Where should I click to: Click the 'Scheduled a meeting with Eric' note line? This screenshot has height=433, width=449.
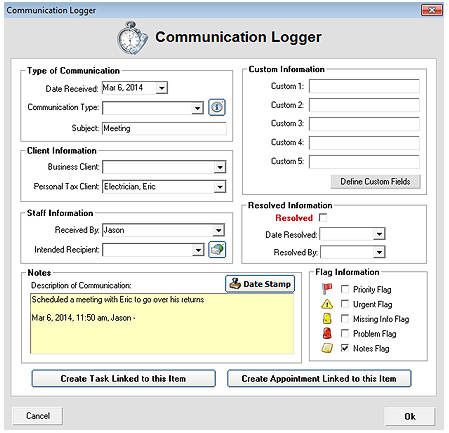pos(118,299)
